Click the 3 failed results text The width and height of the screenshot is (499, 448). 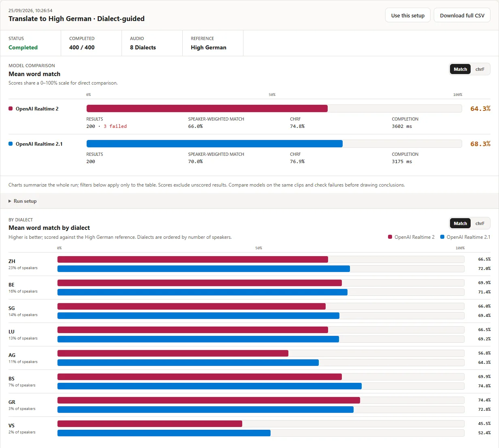pos(115,126)
